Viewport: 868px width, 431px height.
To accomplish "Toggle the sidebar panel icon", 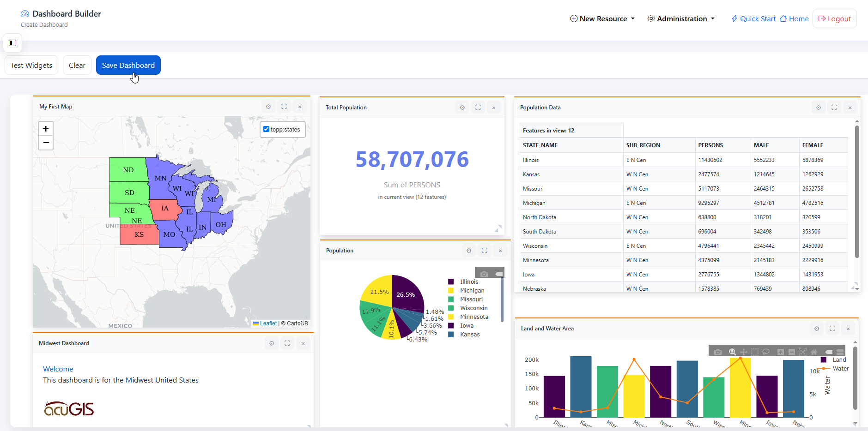I will pos(12,43).
